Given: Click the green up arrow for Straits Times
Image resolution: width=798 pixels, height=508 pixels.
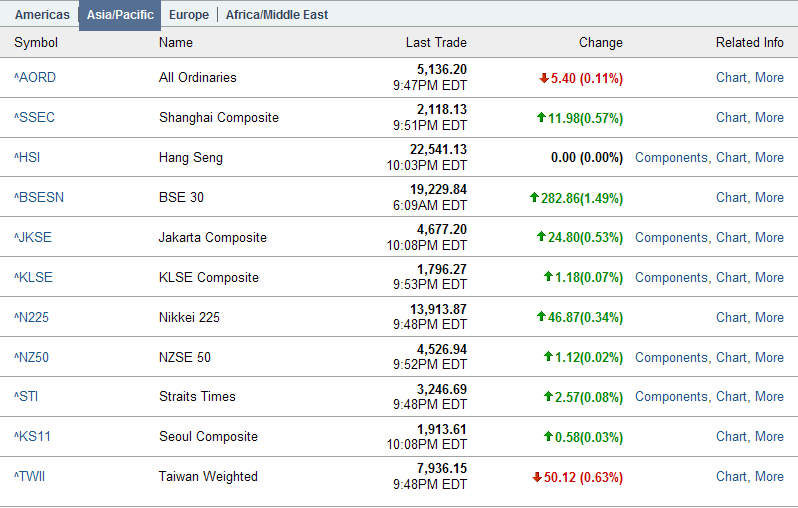Looking at the screenshot, I should 548,397.
